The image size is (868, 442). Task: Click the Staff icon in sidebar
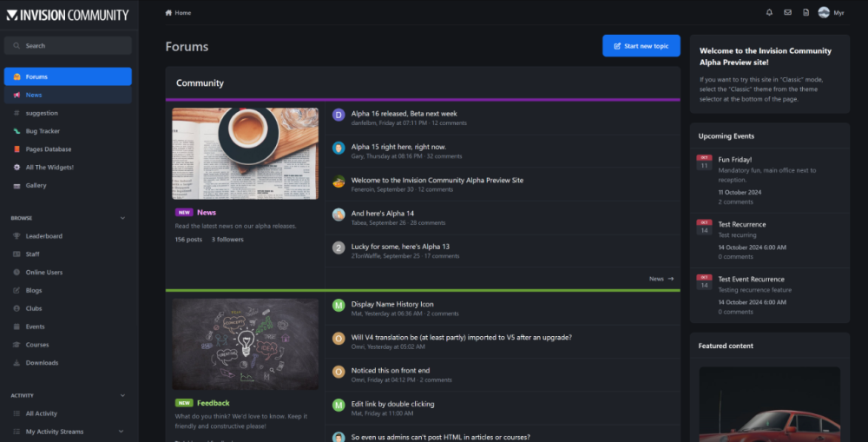(x=16, y=254)
